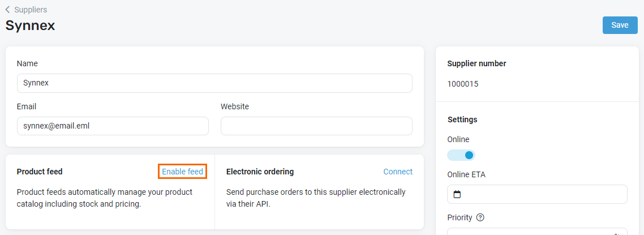
Task: Focus the Name field containing Synnex
Action: (215, 83)
